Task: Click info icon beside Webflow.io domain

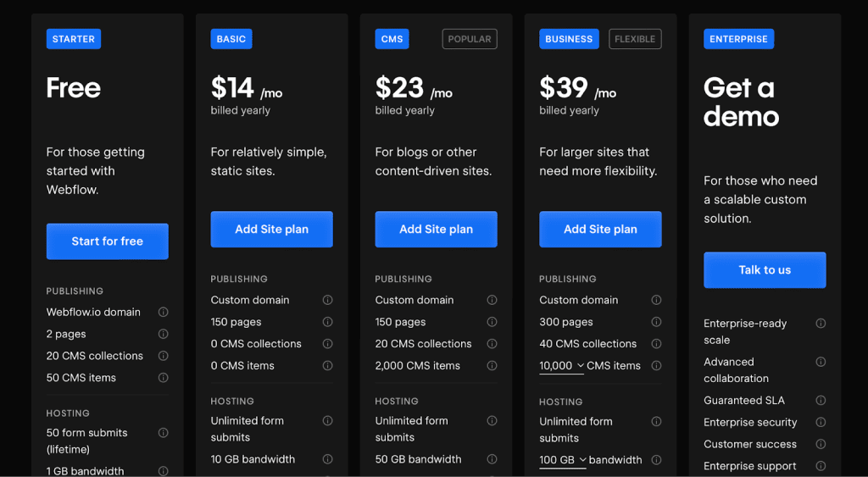Action: 164,312
